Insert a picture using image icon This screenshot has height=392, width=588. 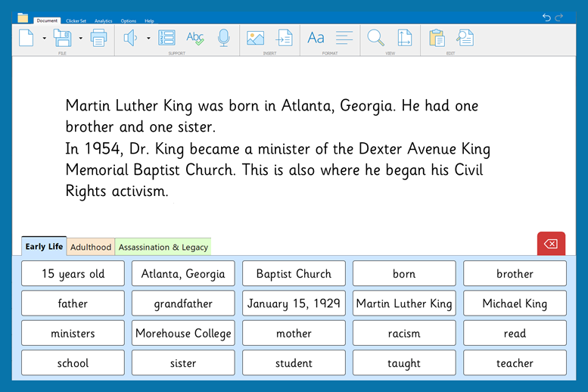point(255,38)
